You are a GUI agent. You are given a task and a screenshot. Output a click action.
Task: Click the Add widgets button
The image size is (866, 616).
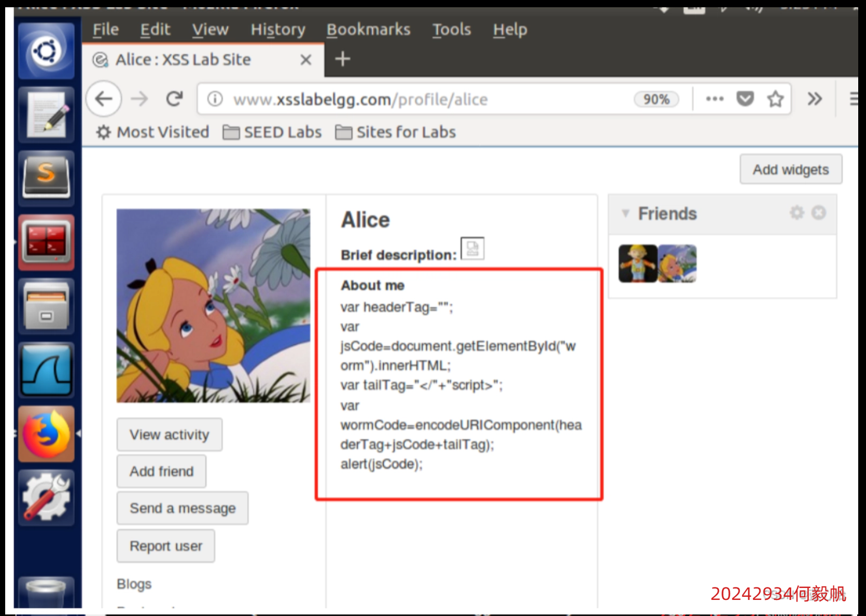(791, 170)
